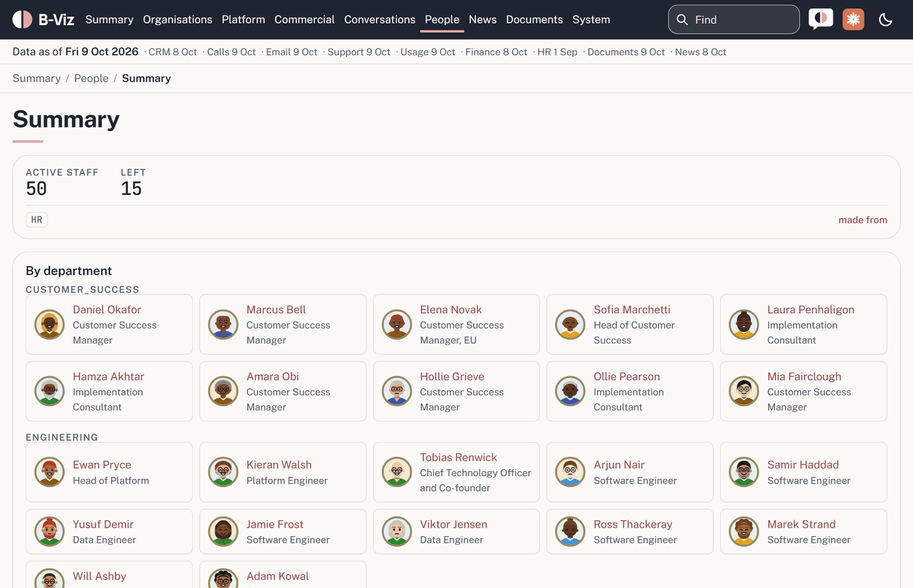Image resolution: width=913 pixels, height=588 pixels.
Task: Open the Conversations nav item
Action: pyautogui.click(x=379, y=19)
